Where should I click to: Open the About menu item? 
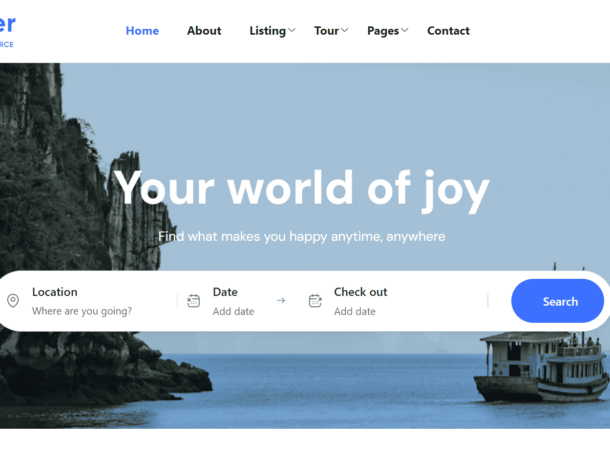[204, 31]
